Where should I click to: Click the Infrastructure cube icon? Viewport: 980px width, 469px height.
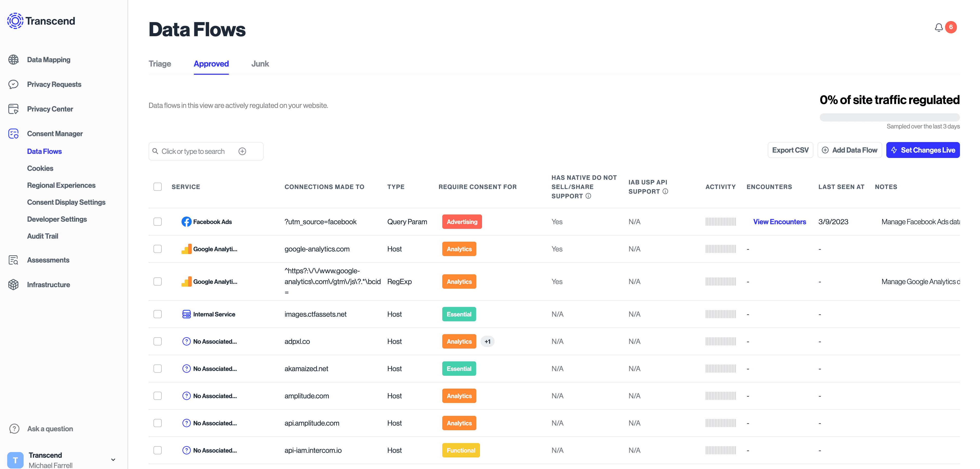pos(13,285)
